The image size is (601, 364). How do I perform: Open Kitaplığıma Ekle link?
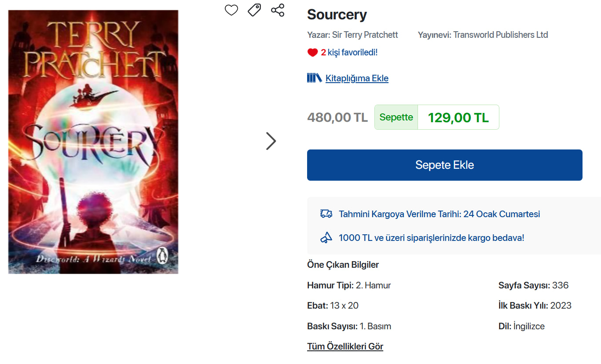357,78
